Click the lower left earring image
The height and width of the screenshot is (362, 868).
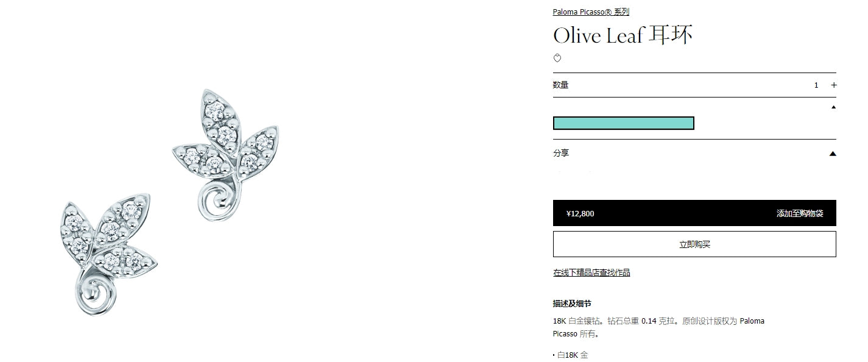[108, 254]
